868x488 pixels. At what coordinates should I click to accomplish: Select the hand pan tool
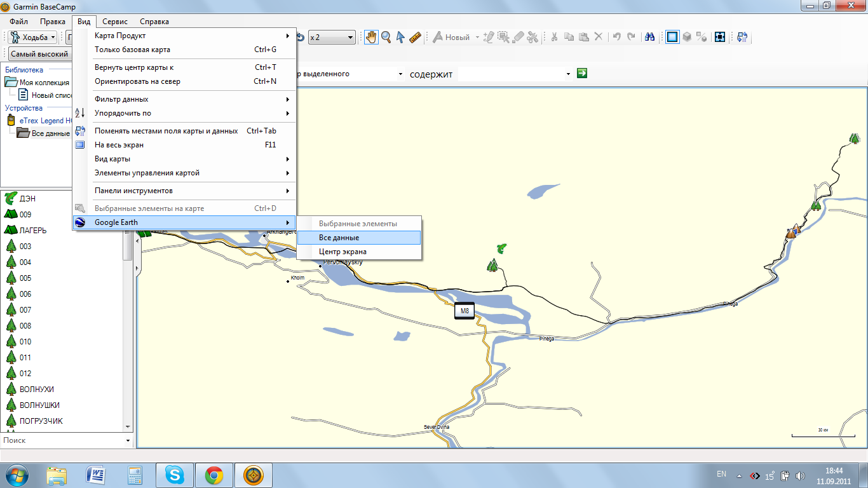click(x=372, y=37)
